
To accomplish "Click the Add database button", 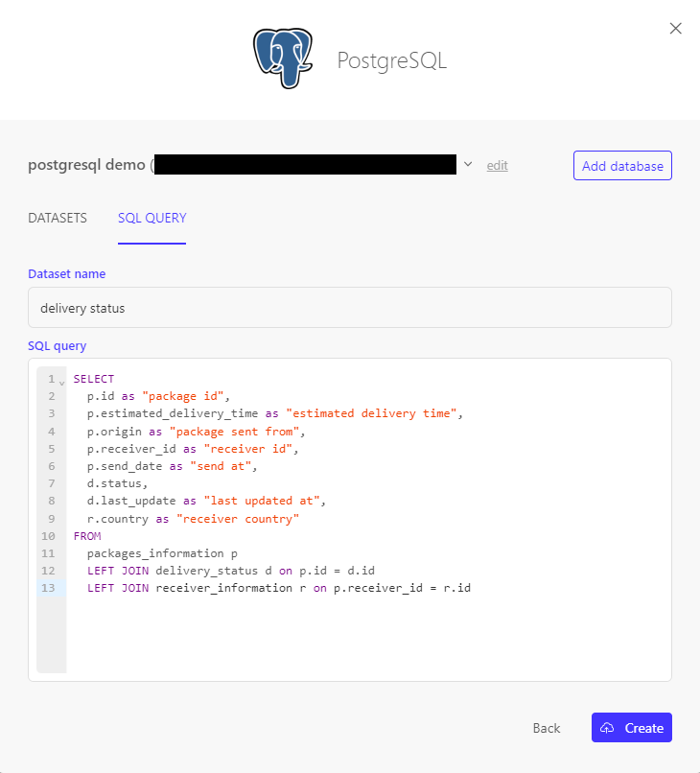I will tap(622, 166).
